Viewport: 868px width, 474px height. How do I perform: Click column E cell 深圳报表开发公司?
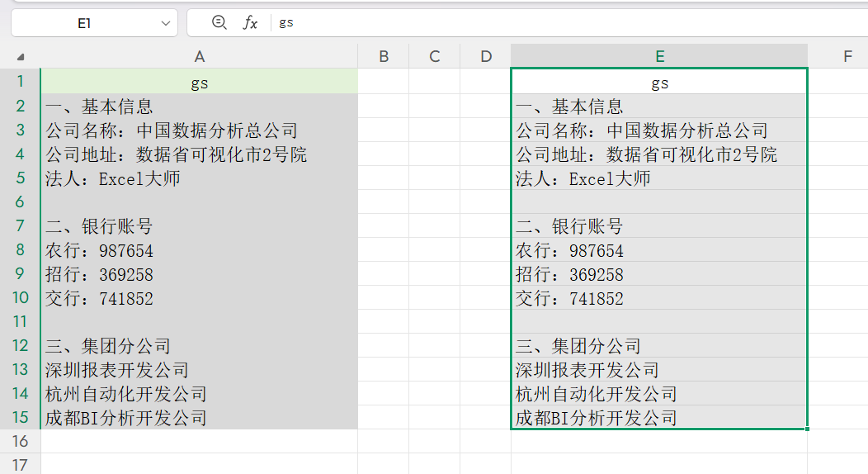click(x=659, y=369)
